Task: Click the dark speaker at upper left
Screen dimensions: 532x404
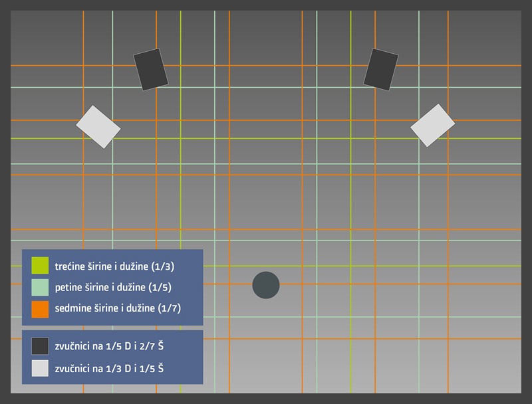Action: [x=151, y=69]
